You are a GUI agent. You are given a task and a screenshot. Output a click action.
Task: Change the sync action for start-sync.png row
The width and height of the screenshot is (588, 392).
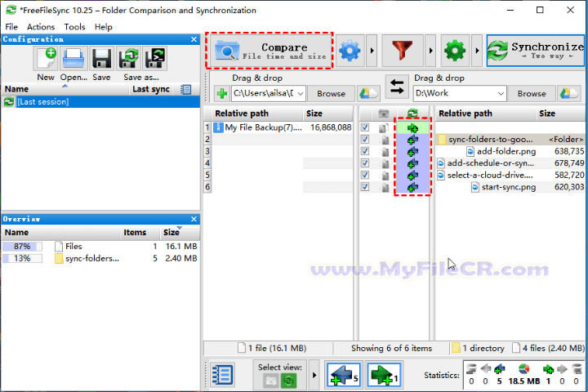click(412, 187)
